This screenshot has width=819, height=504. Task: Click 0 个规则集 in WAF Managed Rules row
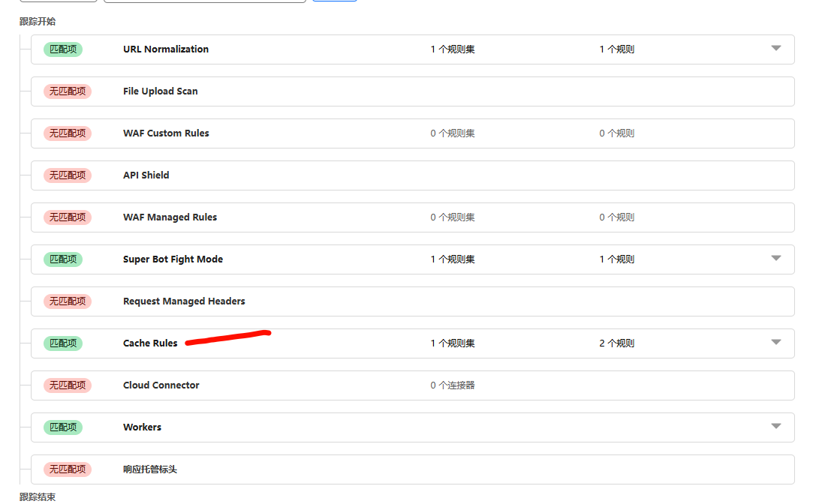[x=453, y=217]
